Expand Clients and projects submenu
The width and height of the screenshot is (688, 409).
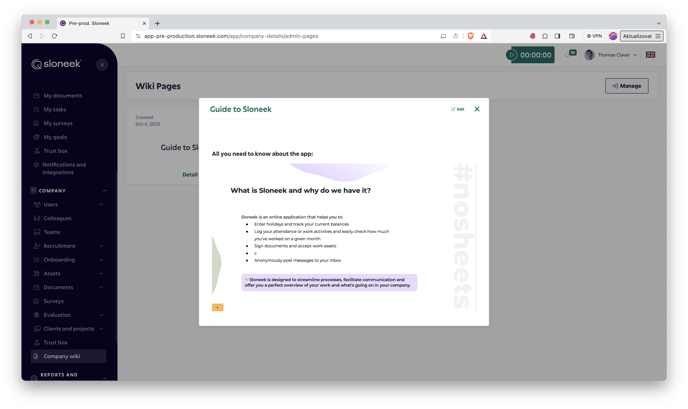101,329
